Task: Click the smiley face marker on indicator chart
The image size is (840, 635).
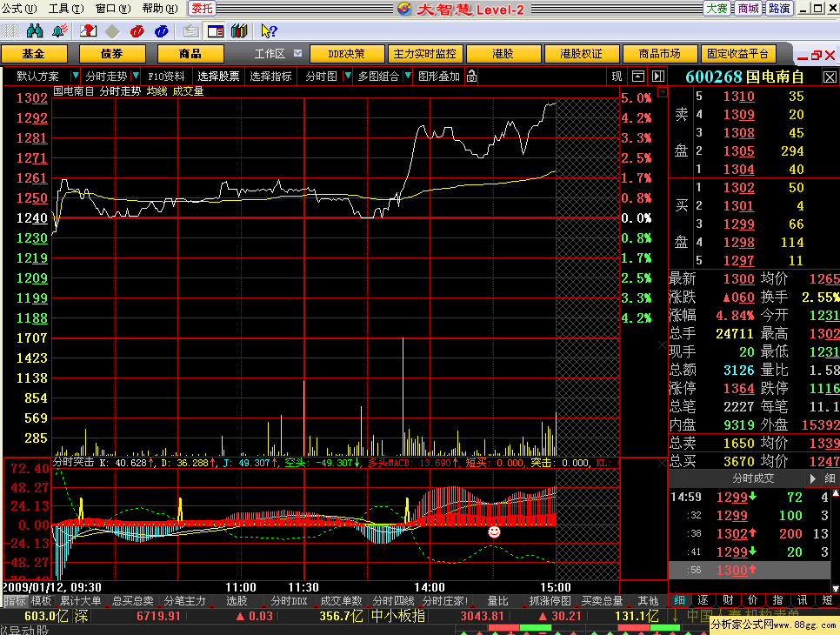Action: coord(495,531)
